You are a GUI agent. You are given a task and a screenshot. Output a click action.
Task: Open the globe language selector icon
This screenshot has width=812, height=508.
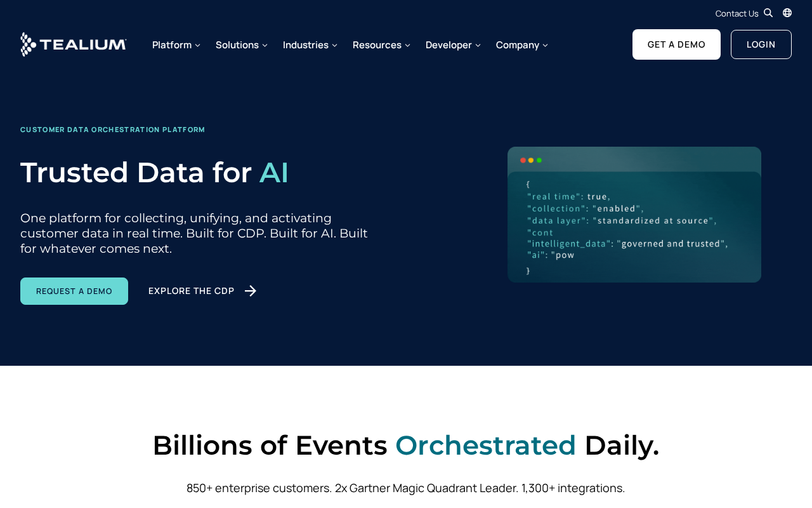tap(787, 13)
